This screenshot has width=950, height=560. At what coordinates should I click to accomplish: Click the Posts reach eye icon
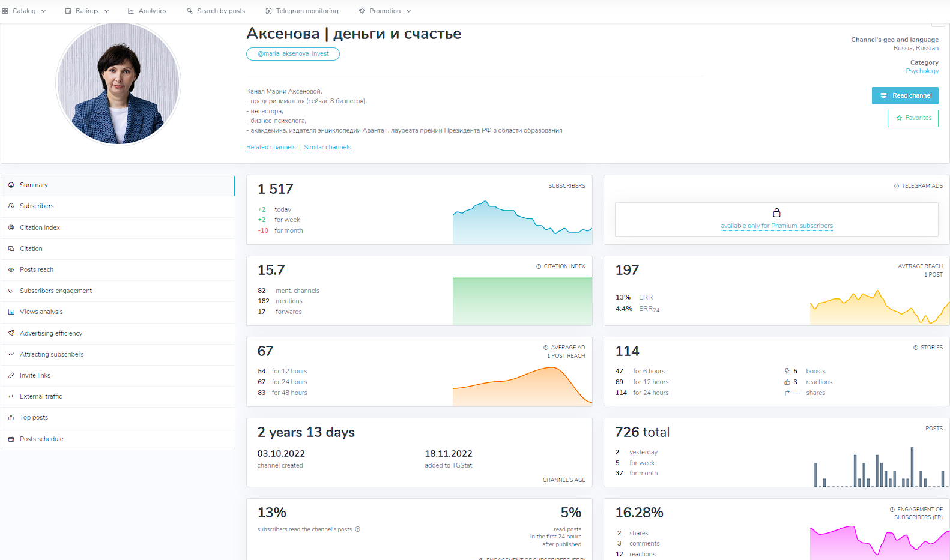pos(11,269)
